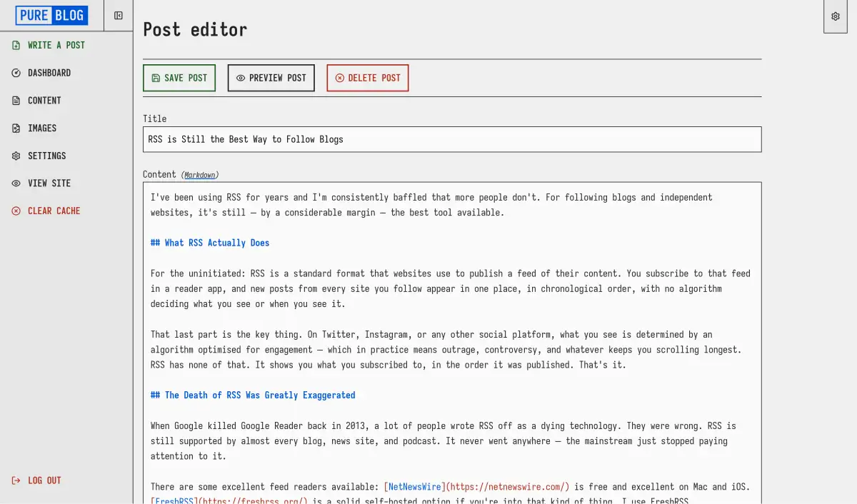Open the Content section

click(44, 101)
